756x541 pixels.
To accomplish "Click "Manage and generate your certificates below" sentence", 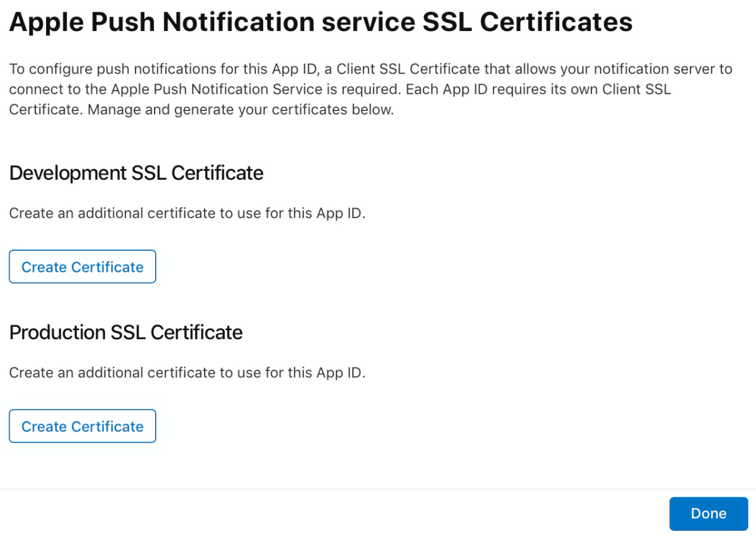I will pyautogui.click(x=239, y=112).
